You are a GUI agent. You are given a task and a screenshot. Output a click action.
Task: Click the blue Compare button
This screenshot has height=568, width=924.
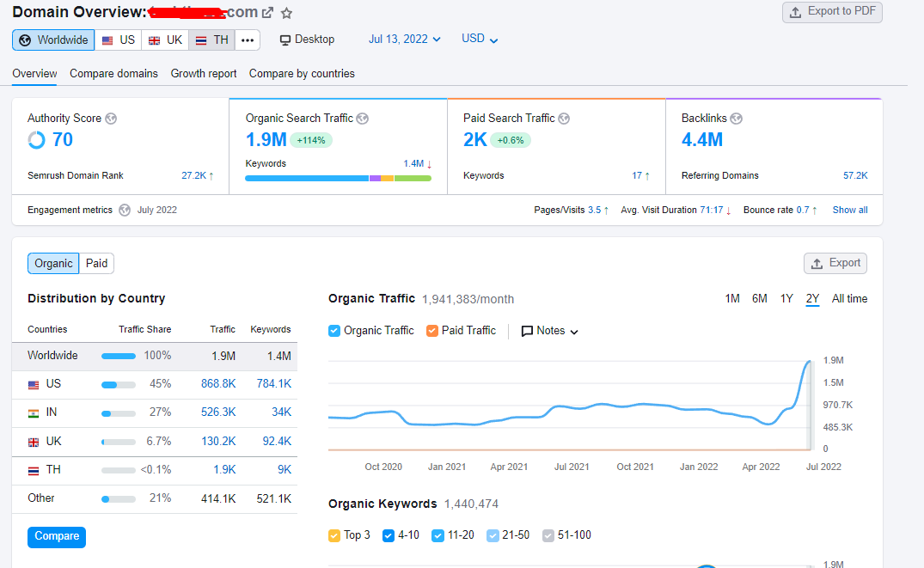pyautogui.click(x=57, y=537)
